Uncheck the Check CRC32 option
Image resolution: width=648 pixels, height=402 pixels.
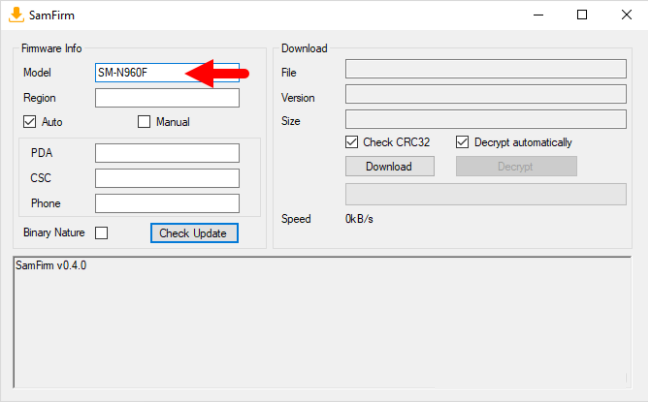351,142
